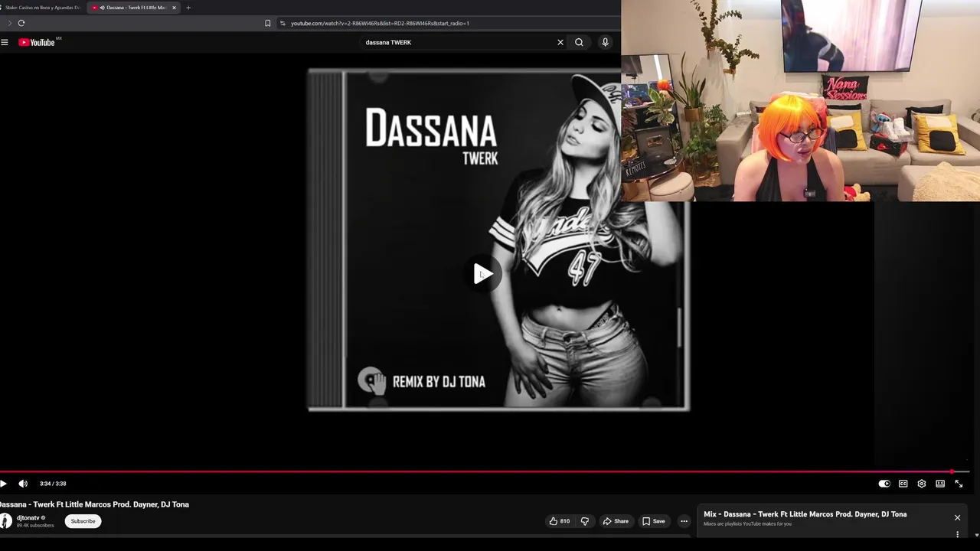Focus the search field 'dassana TWERK'
Image resolution: width=980 pixels, height=551 pixels.
pos(458,42)
